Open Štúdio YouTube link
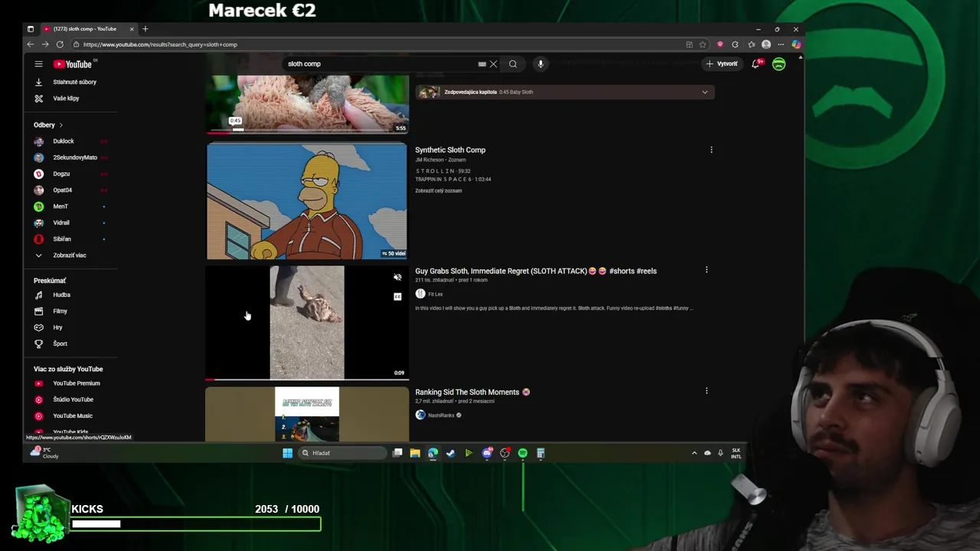The image size is (980, 551). [73, 399]
